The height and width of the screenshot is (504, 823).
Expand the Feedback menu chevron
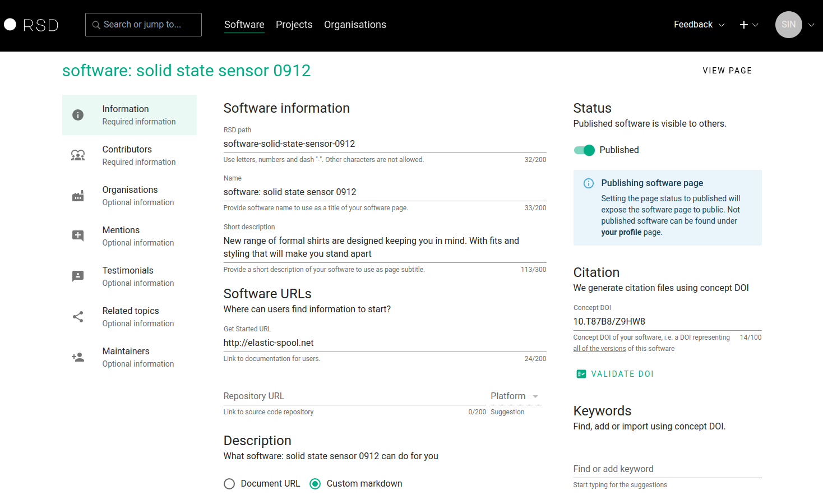[x=721, y=25]
